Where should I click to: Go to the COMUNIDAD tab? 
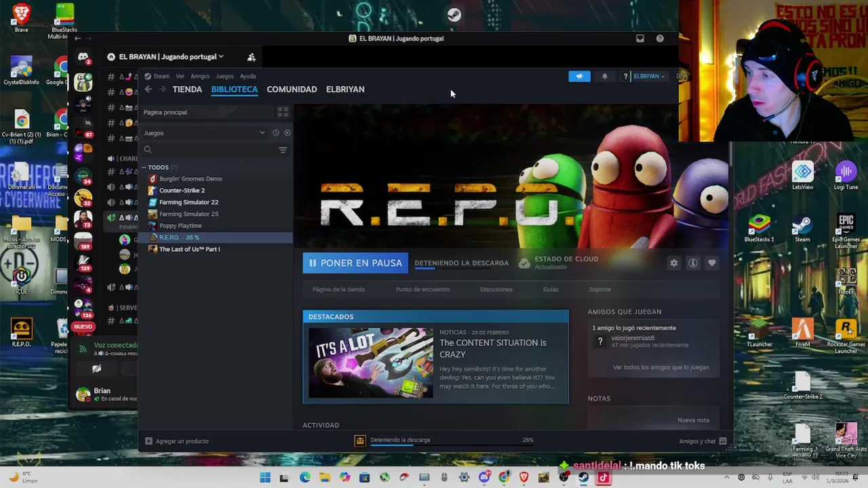click(x=292, y=89)
